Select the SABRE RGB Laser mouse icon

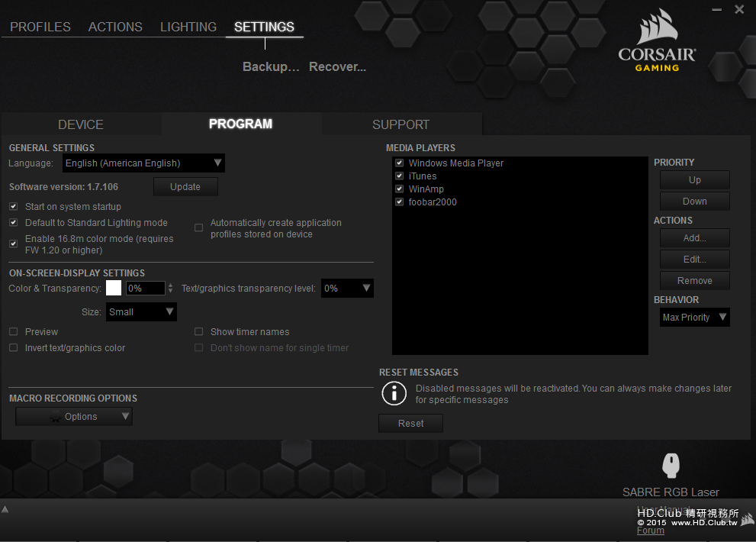point(671,465)
